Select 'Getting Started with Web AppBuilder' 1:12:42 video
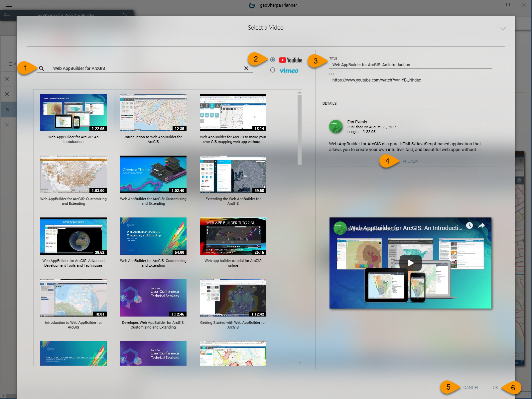 coord(233,298)
